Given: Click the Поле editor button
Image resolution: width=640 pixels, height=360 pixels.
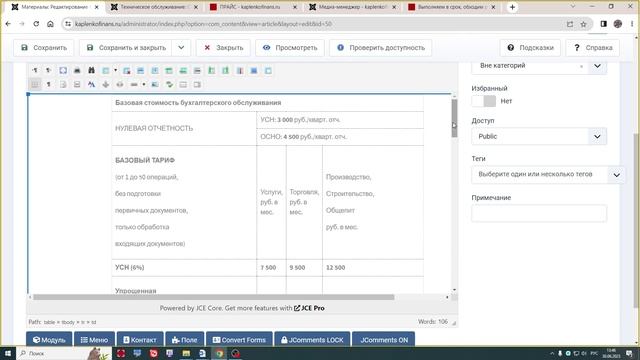Looking at the screenshot, I should [184, 340].
